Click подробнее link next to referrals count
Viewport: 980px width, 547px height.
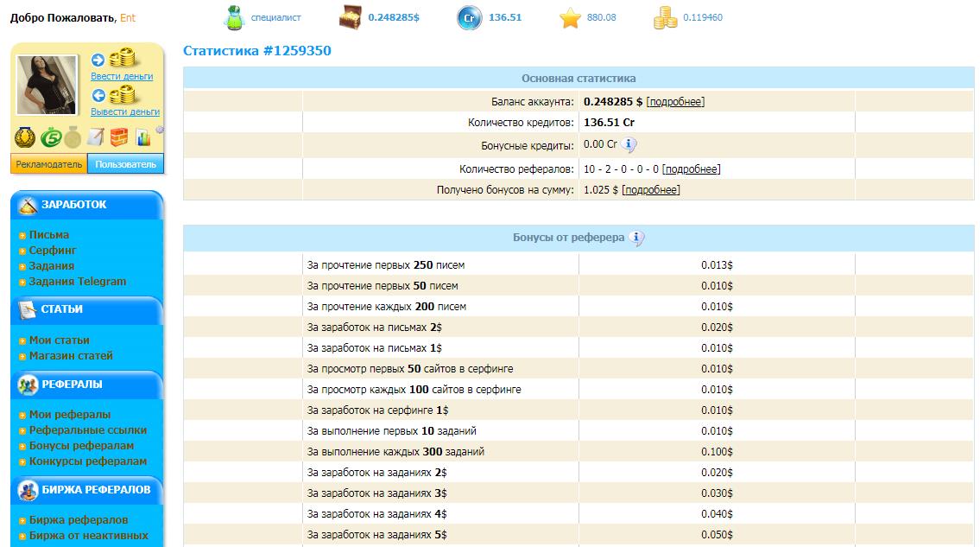point(692,169)
